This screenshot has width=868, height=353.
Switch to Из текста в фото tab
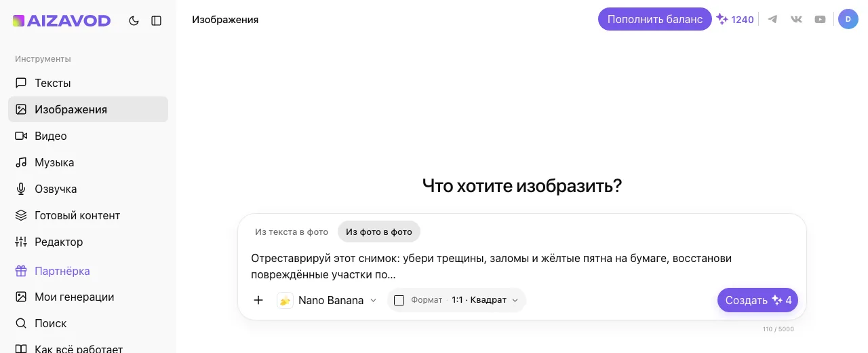(x=292, y=231)
